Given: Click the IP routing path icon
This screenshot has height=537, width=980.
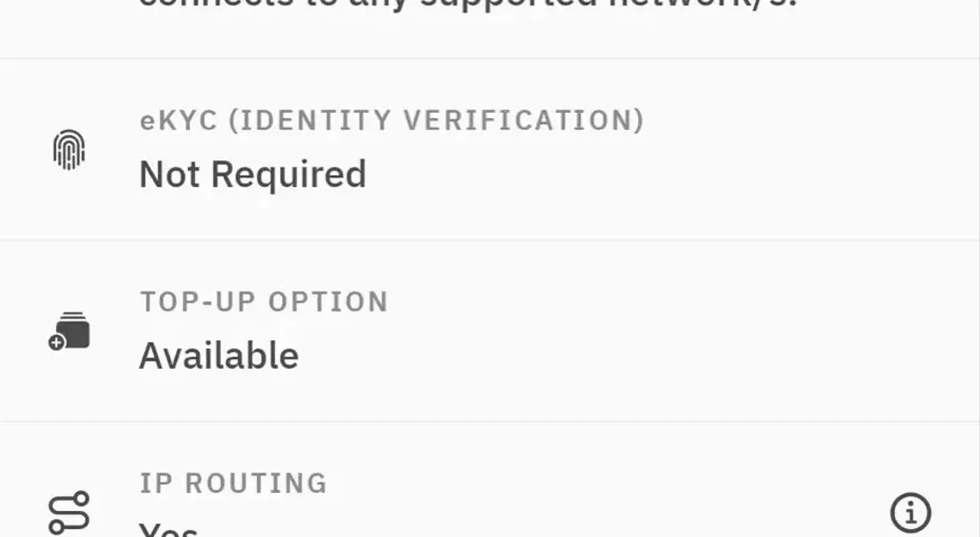Looking at the screenshot, I should coord(69,513).
